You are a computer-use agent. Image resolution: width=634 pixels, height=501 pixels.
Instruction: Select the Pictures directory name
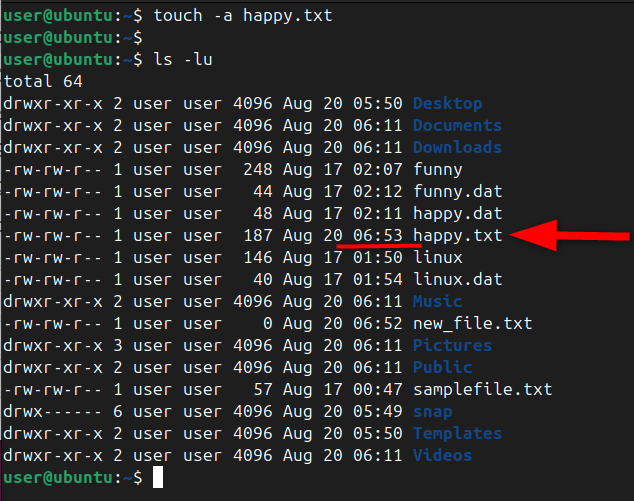point(452,346)
